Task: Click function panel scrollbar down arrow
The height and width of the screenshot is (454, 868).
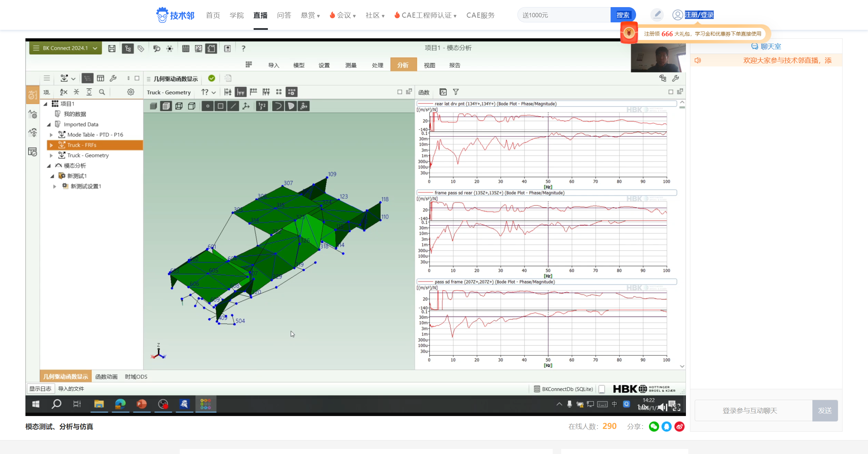Action: (x=682, y=366)
